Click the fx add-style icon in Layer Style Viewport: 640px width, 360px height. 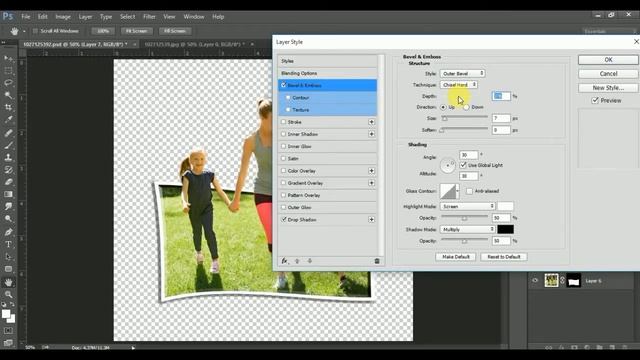click(284, 261)
